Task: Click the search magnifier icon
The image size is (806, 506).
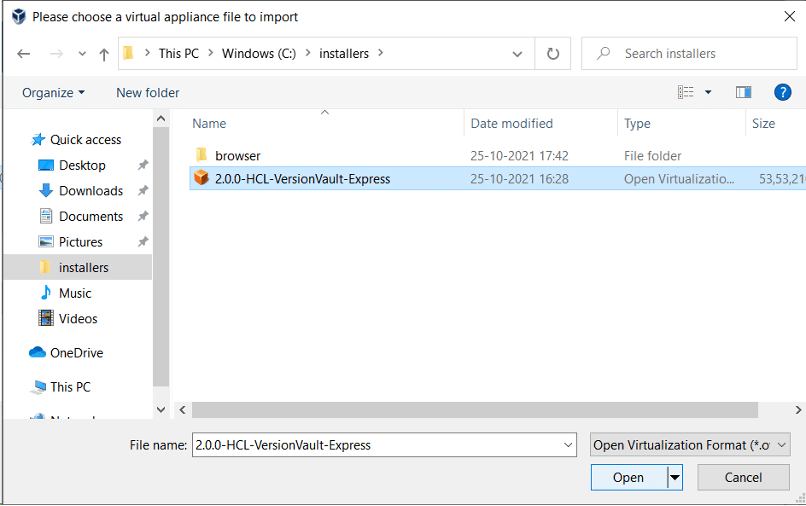Action: pos(603,53)
